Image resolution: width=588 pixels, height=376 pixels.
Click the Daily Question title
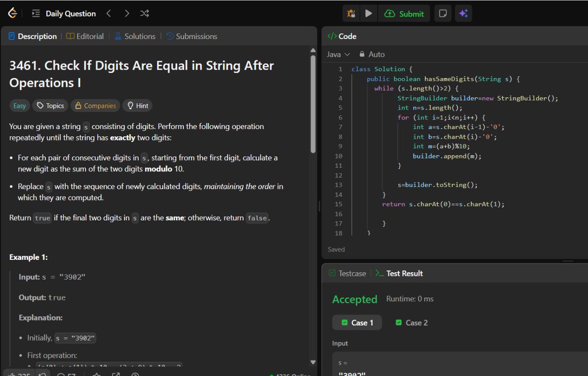point(71,14)
